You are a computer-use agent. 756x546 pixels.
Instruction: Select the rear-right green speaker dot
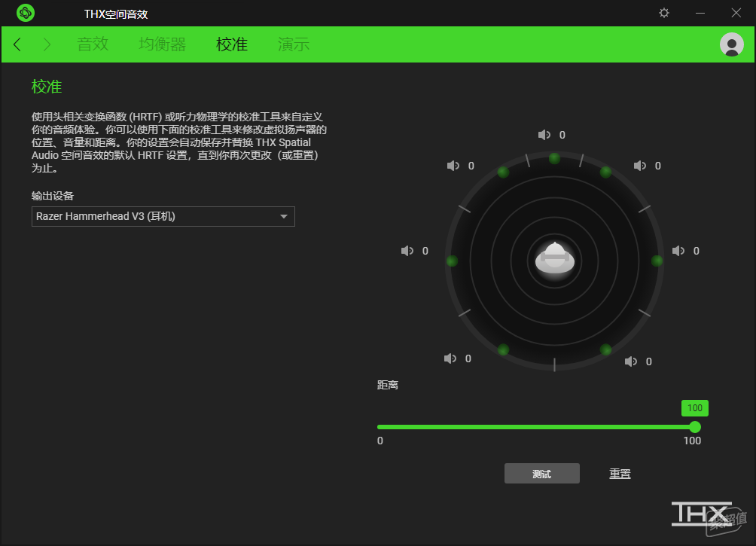(606, 349)
